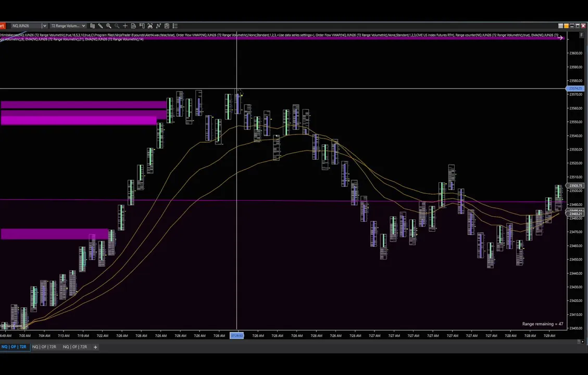The image size is (588, 375).
Task: Click into the NQ JUN26 instrument field
Action: pyautogui.click(x=26, y=26)
